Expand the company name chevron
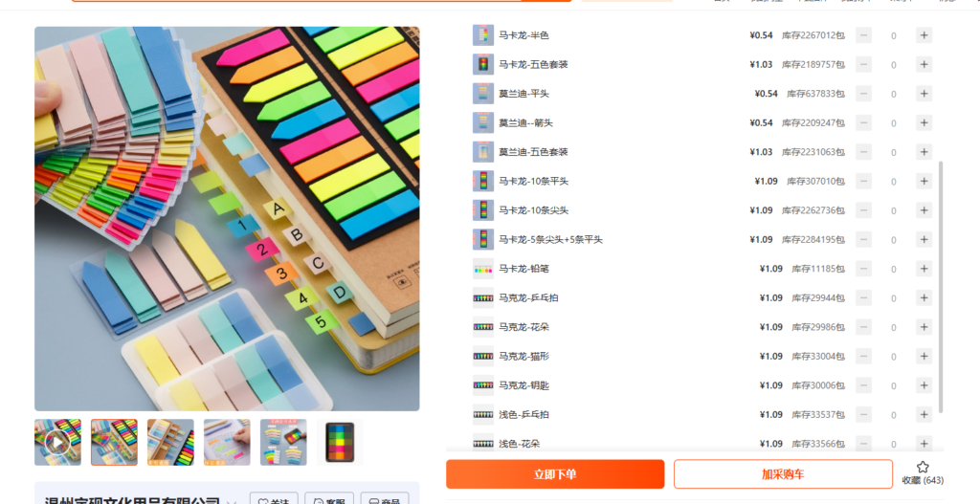This screenshot has width=980, height=504. pyautogui.click(x=232, y=501)
